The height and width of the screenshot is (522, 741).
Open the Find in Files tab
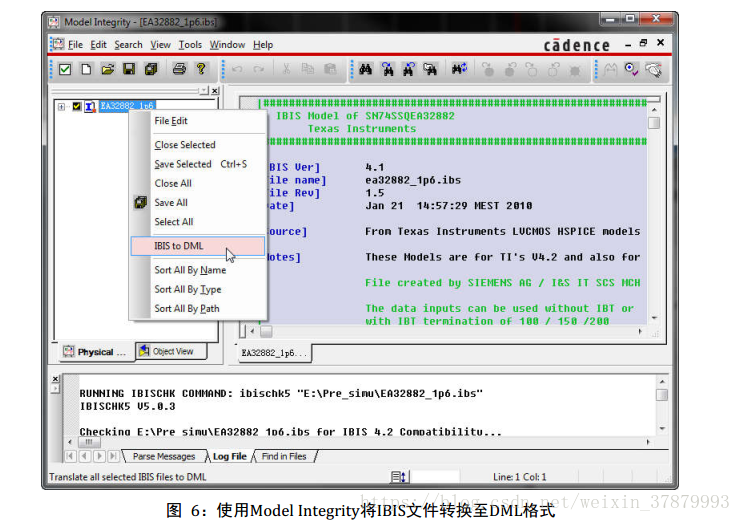(284, 456)
